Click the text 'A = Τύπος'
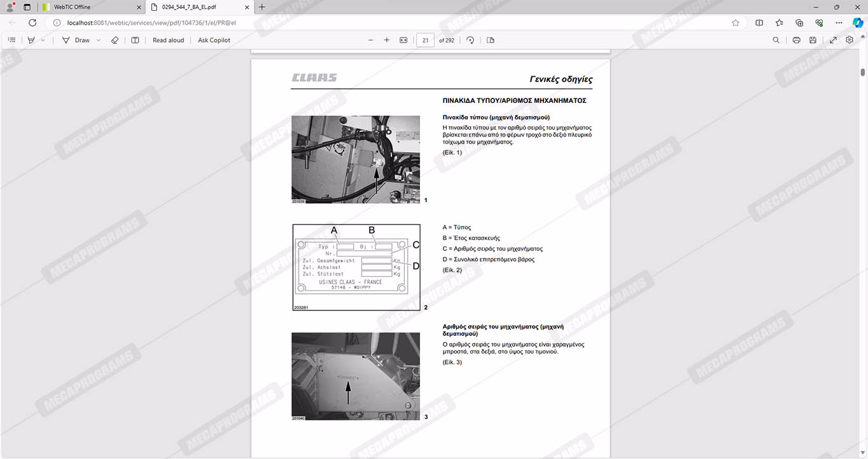868x459 pixels. click(x=457, y=227)
